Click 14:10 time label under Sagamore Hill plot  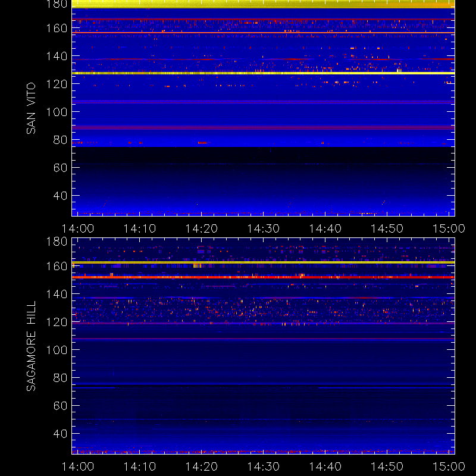[140, 466]
